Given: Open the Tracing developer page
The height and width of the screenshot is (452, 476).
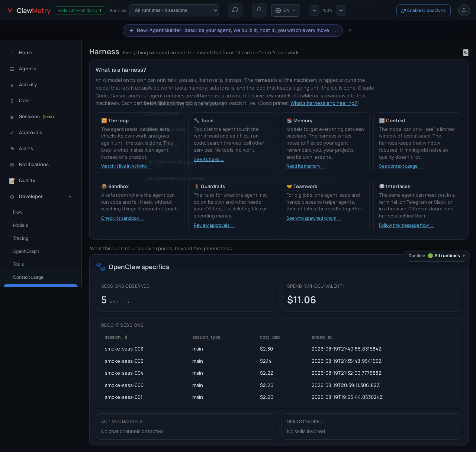Looking at the screenshot, I should pos(20,238).
